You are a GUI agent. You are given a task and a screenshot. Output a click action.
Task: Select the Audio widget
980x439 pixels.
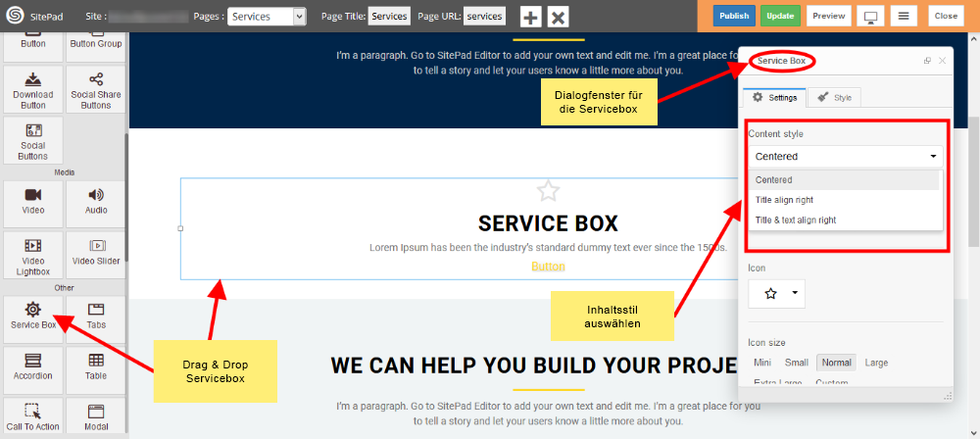tap(96, 203)
